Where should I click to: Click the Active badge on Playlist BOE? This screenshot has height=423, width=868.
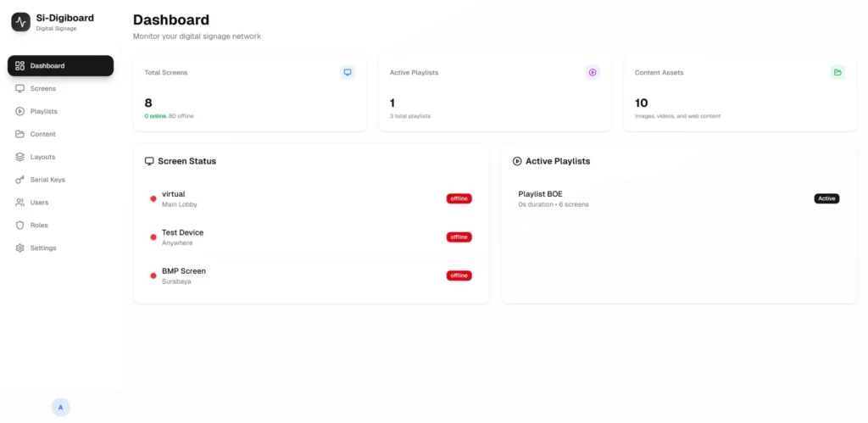point(826,198)
